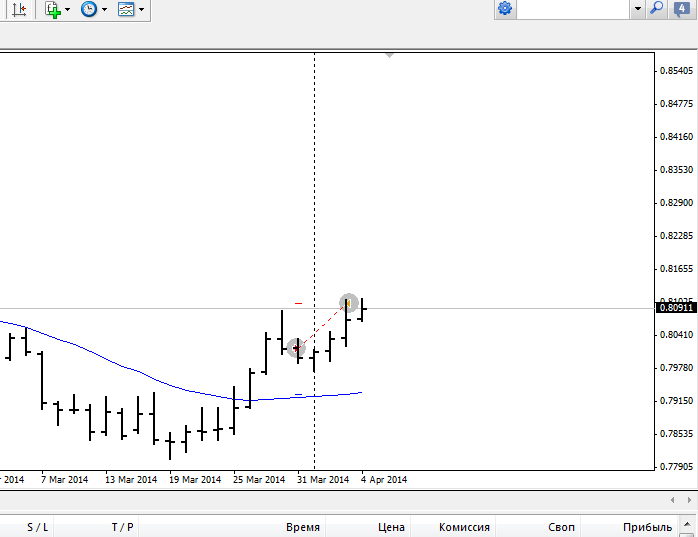The width and height of the screenshot is (698, 537).
Task: Click the scroll right arrow below the chart
Action: click(688, 499)
